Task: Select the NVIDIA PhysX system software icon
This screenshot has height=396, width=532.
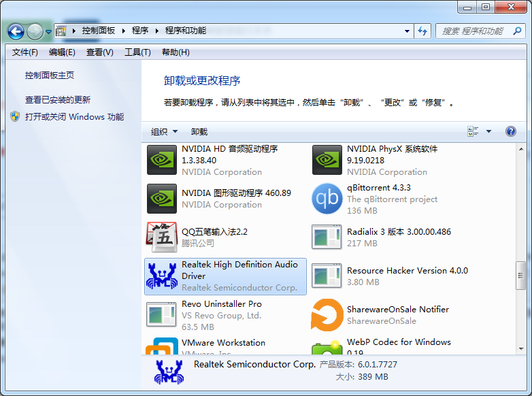Action: coord(327,160)
